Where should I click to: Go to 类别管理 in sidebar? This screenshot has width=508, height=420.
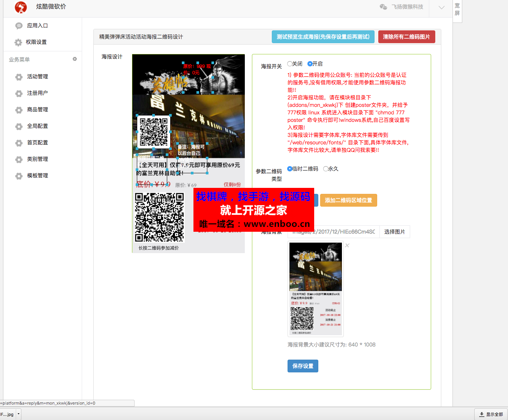coord(37,159)
